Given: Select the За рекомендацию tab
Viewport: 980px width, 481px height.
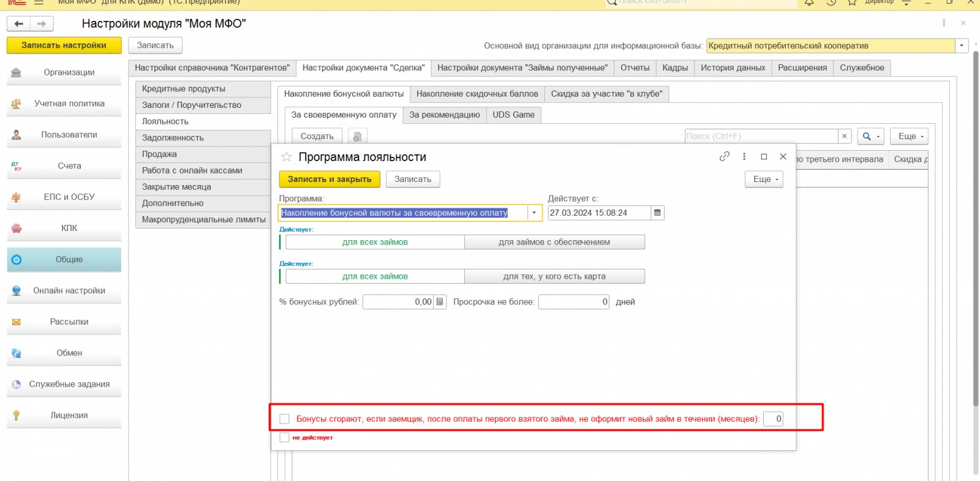Looking at the screenshot, I should point(445,115).
